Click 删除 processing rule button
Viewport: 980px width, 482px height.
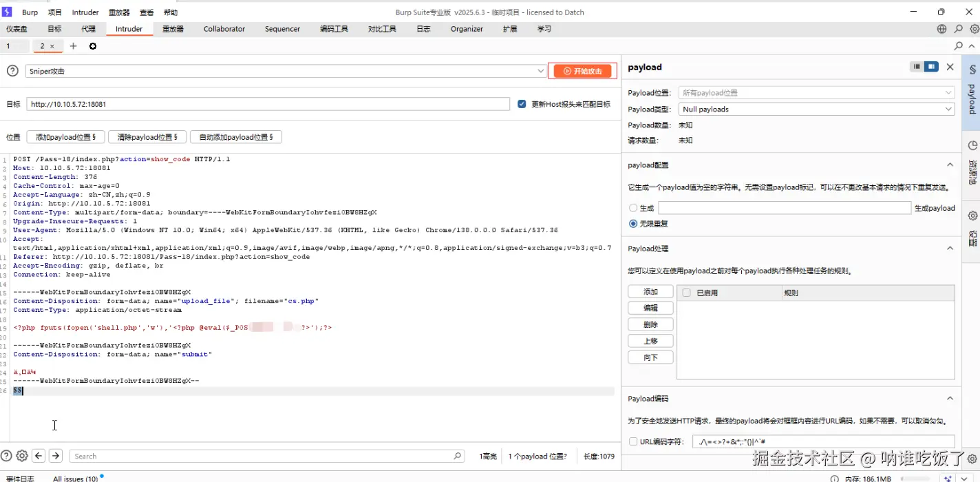click(x=650, y=324)
